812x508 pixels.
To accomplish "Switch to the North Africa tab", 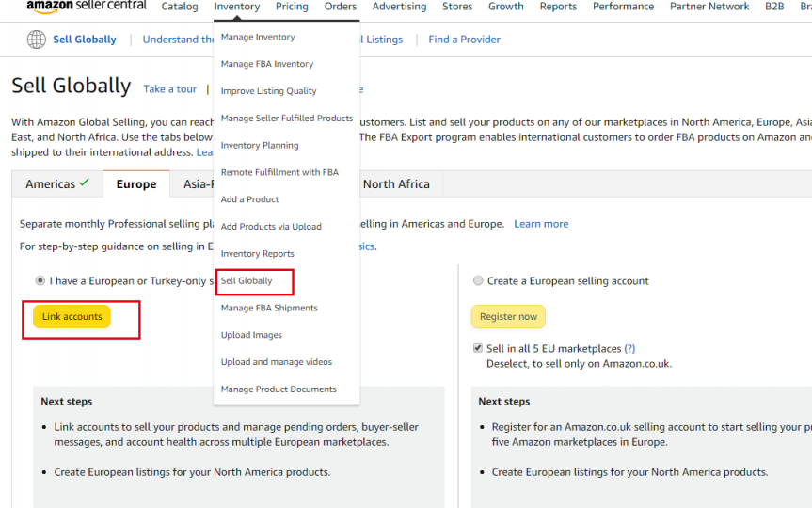I will pos(396,183).
